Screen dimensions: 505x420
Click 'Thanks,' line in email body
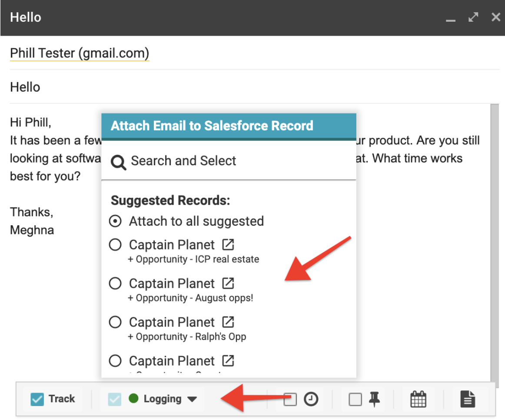(32, 212)
